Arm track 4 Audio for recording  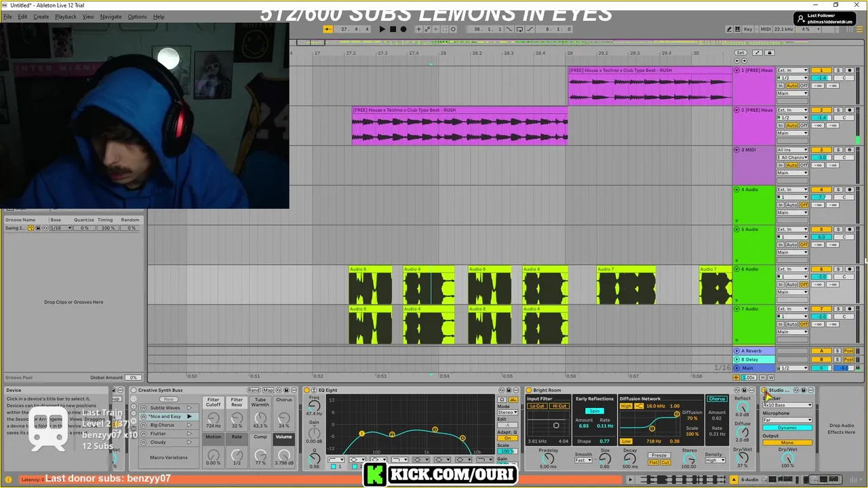tap(849, 190)
